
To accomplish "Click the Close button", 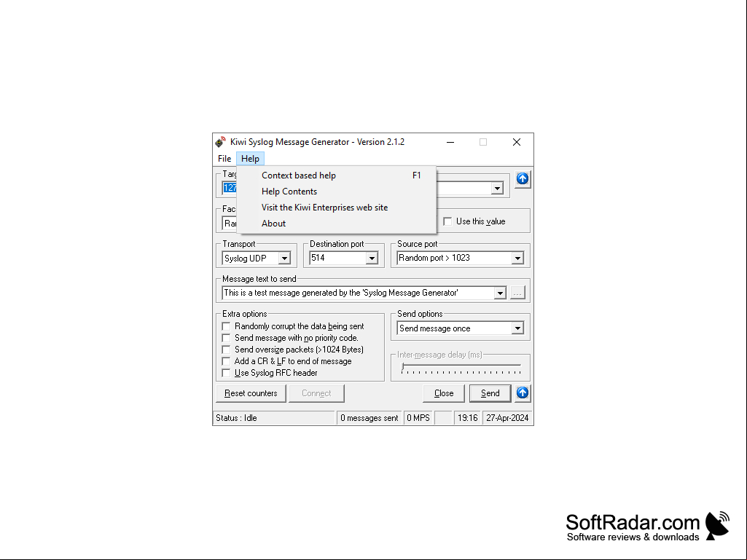I will [x=444, y=393].
